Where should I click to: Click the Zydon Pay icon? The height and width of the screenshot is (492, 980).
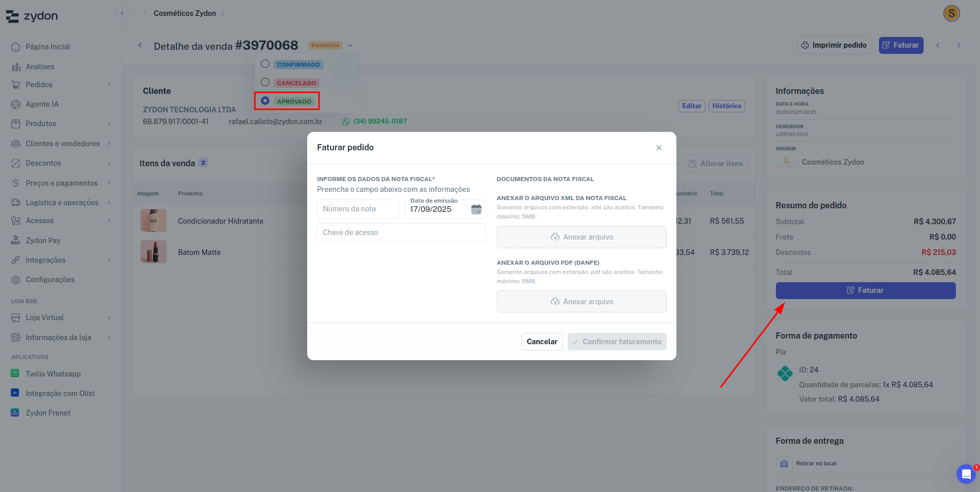coord(16,241)
